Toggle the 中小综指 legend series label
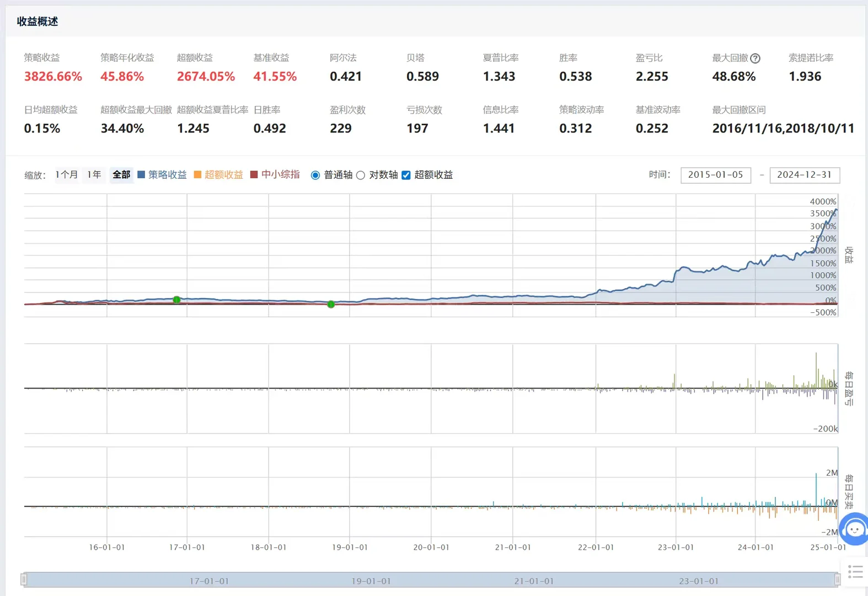 coord(281,175)
